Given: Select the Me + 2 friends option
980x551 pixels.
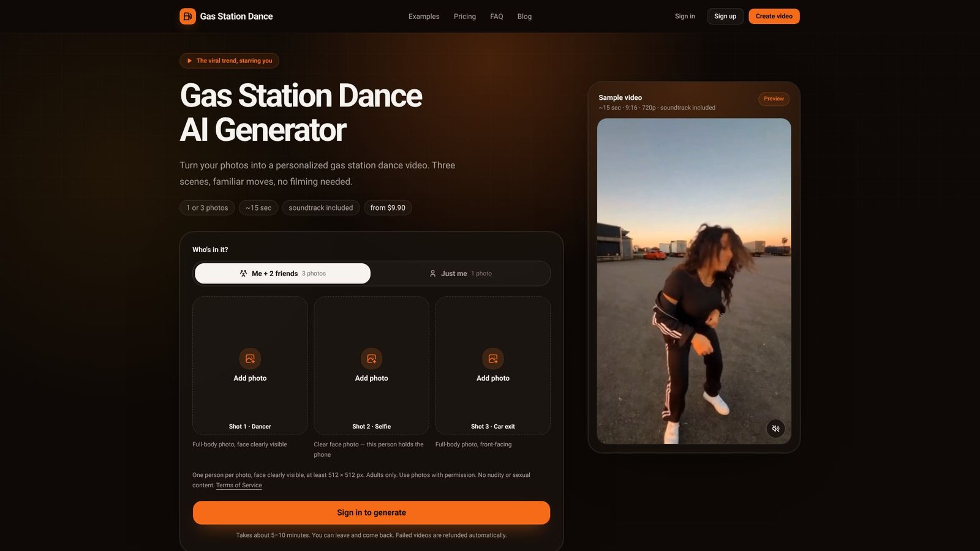Looking at the screenshot, I should (x=282, y=274).
